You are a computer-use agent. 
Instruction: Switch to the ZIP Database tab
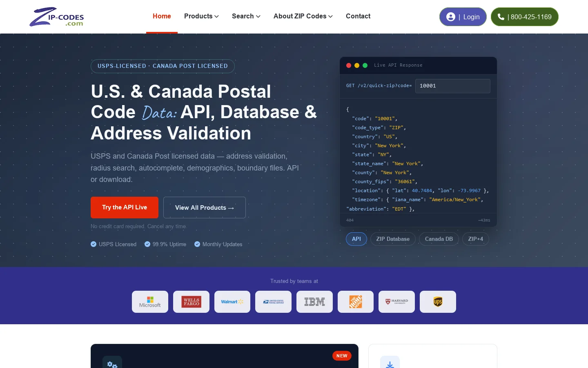(x=393, y=239)
